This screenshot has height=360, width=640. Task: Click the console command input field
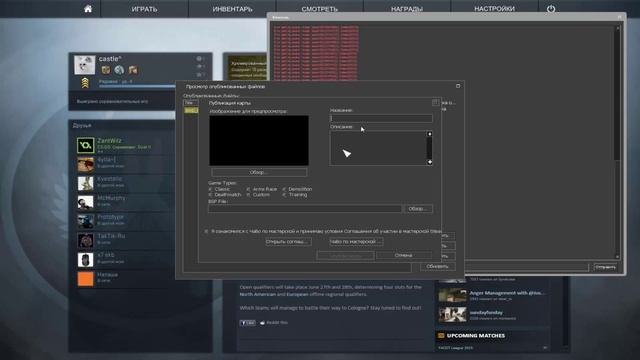click(527, 267)
